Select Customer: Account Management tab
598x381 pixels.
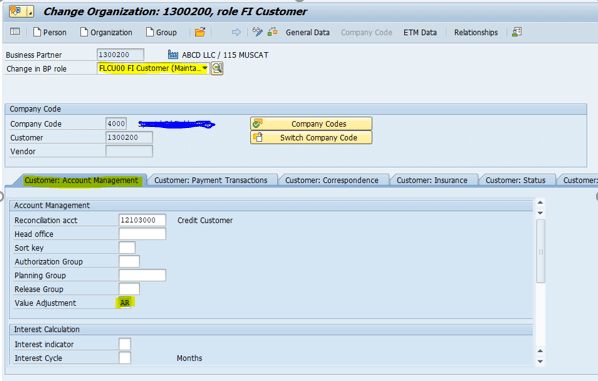tap(81, 180)
